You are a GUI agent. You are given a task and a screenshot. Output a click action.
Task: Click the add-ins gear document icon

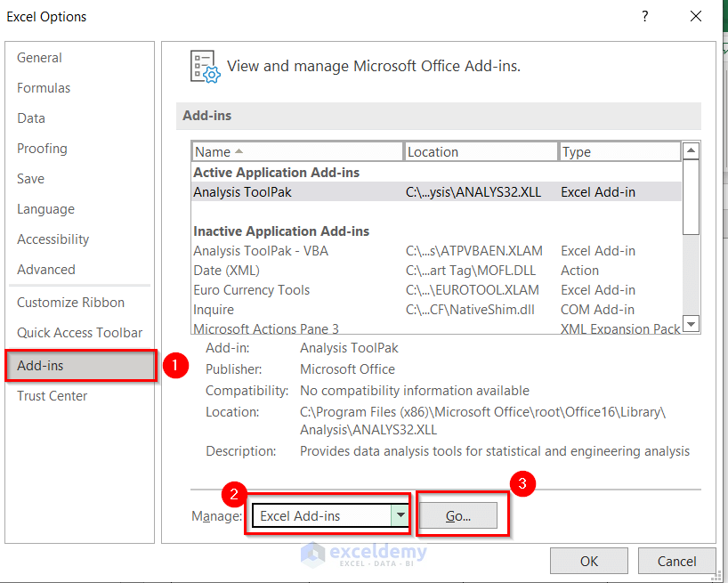[205, 67]
